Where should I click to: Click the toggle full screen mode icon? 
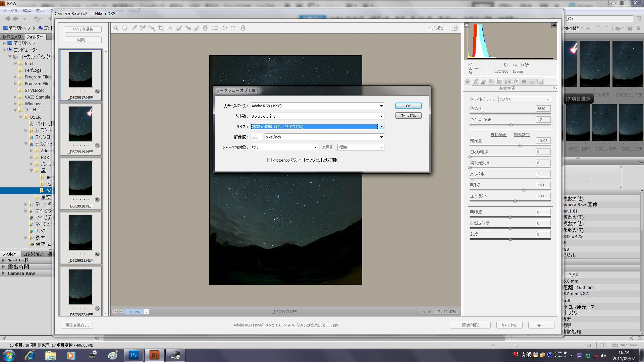pyautogui.click(x=455, y=28)
